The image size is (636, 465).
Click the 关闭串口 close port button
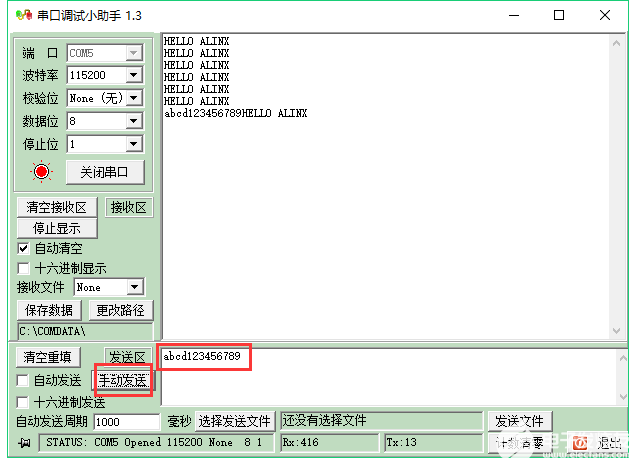(x=105, y=172)
